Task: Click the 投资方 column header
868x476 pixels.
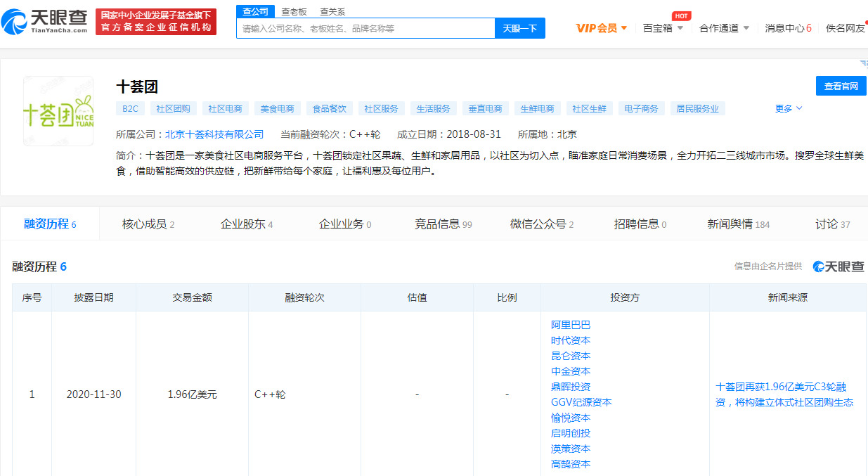Action: pos(625,297)
